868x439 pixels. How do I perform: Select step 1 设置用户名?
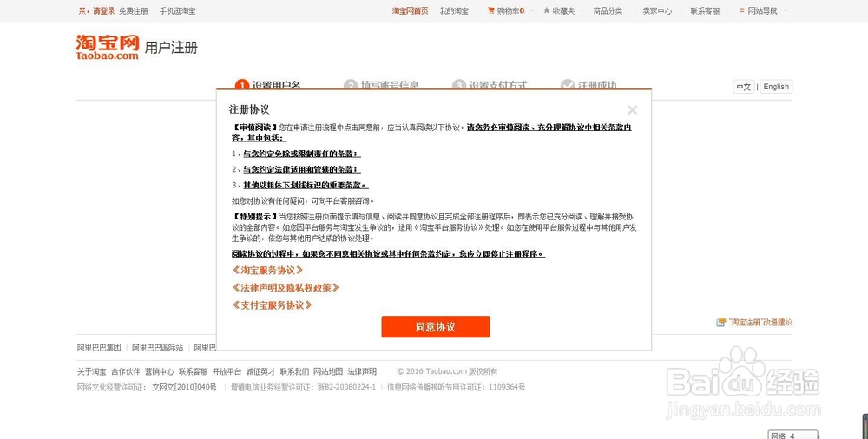[x=268, y=85]
